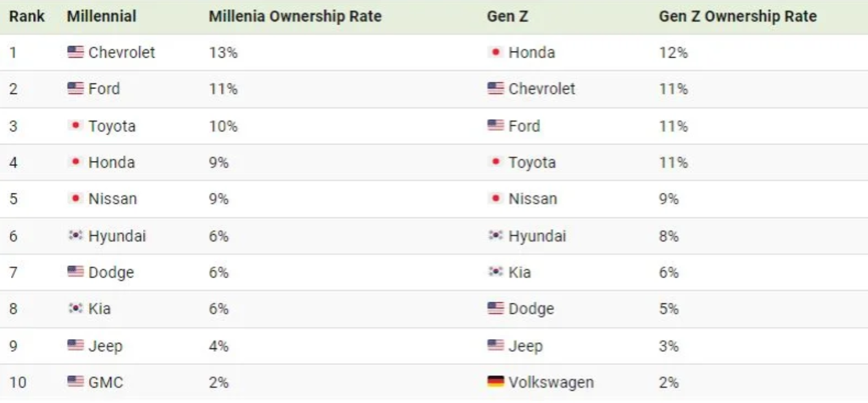The width and height of the screenshot is (868, 403).
Task: Click the Rank column header
Action: pyautogui.click(x=27, y=17)
